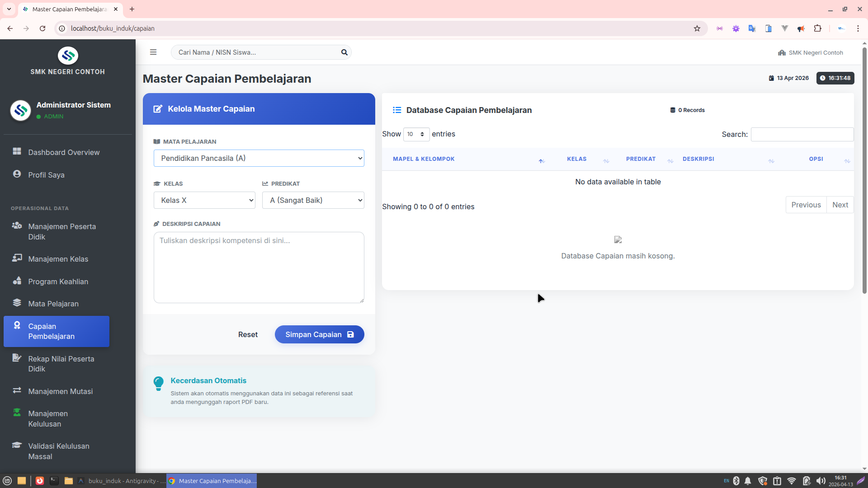Click the Deskripsi Capaian text area
The height and width of the screenshot is (488, 868).
(x=259, y=267)
